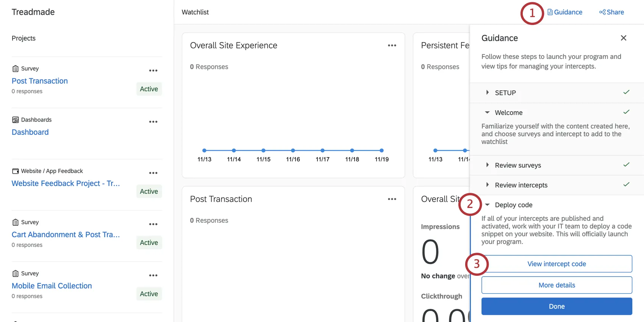Image resolution: width=644 pixels, height=322 pixels.
Task: Open the Overall Site Experience widget ellipsis menu
Action: [392, 45]
